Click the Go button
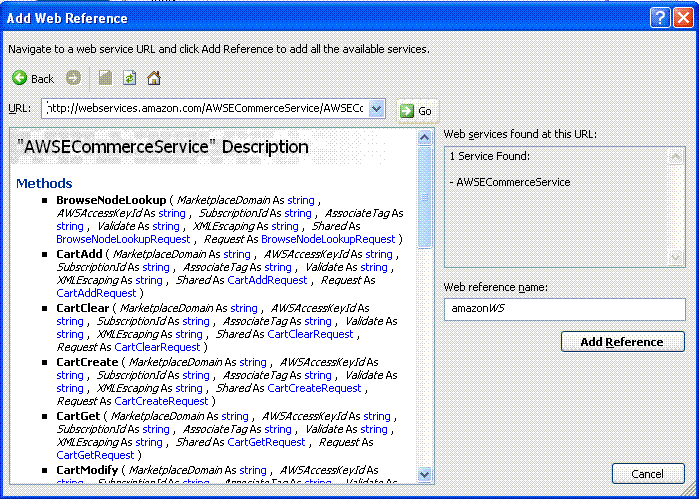Viewport: 699px width, 499px height. click(417, 111)
